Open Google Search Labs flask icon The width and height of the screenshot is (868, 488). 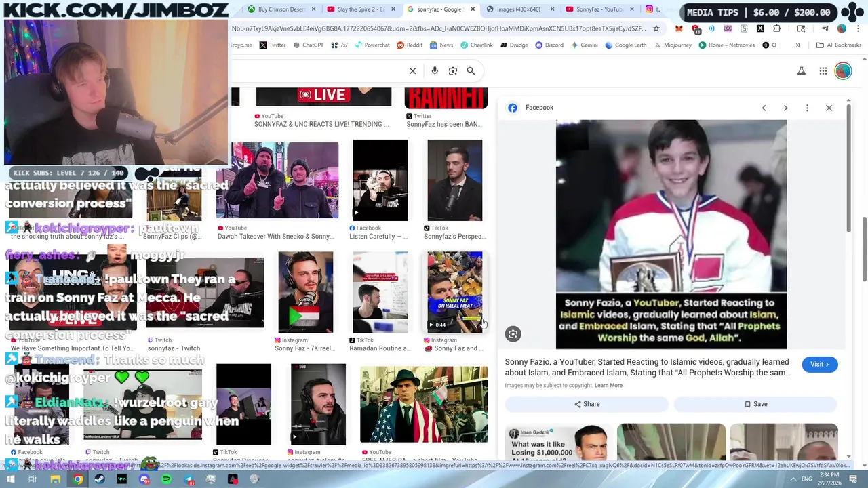tap(802, 71)
